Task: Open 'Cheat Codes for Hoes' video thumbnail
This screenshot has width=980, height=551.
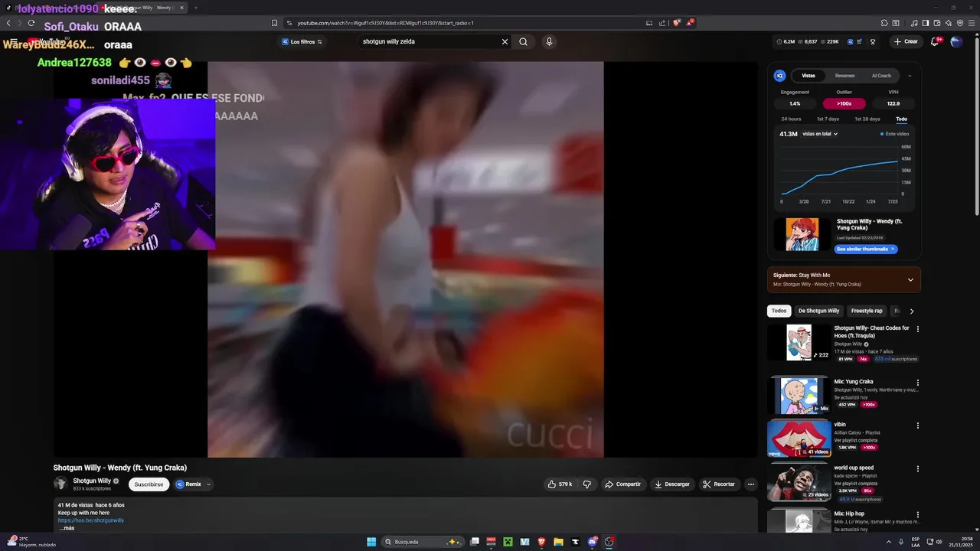Action: click(x=799, y=342)
